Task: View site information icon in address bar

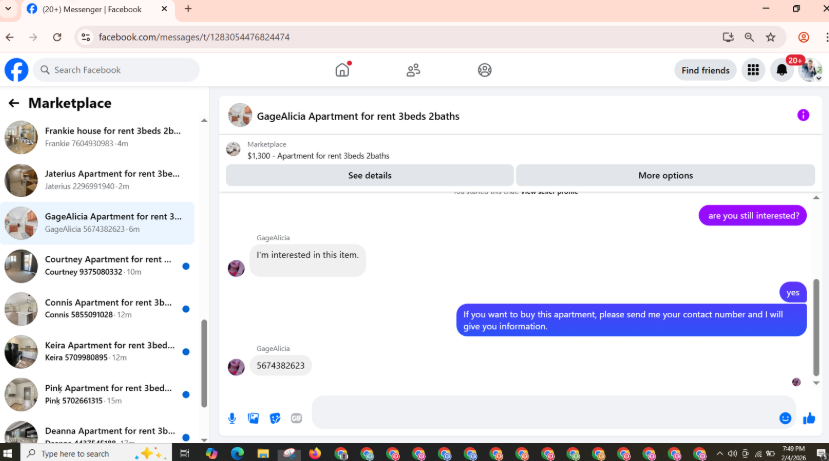Action: (x=86, y=37)
